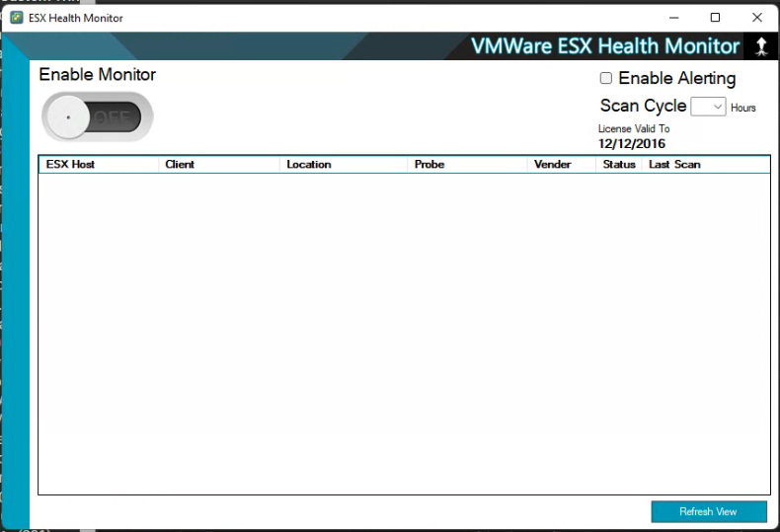Minimize the ESX Health Monitor window
Image resolution: width=780 pixels, height=532 pixels.
[x=674, y=18]
